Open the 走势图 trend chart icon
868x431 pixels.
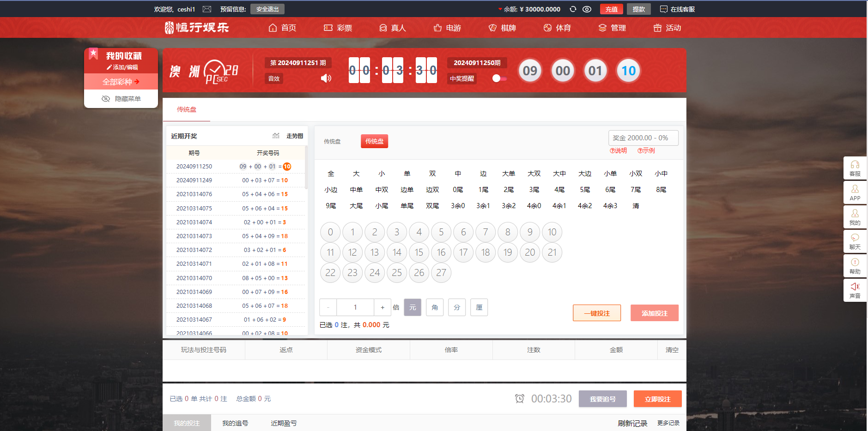[276, 136]
